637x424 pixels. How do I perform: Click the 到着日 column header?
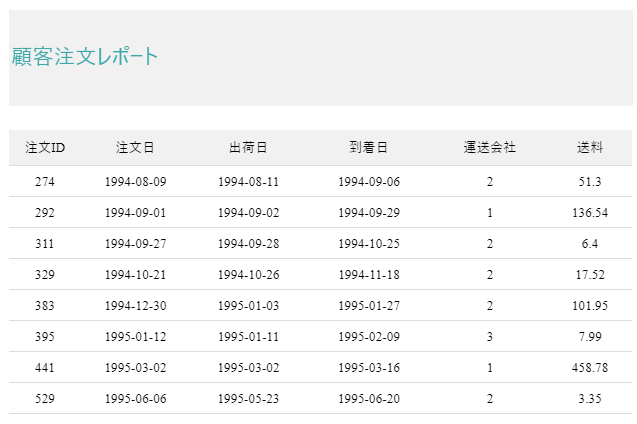368,148
